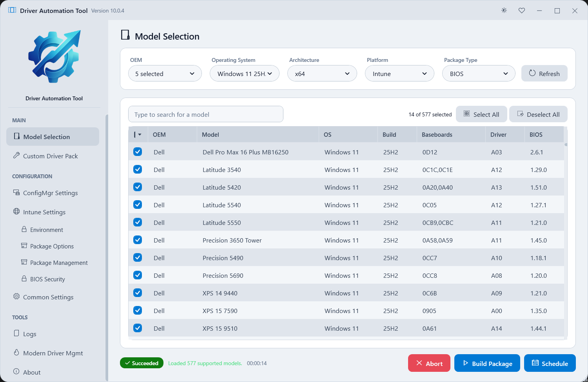Open the OEM dropdown showing 5 selected

click(165, 74)
